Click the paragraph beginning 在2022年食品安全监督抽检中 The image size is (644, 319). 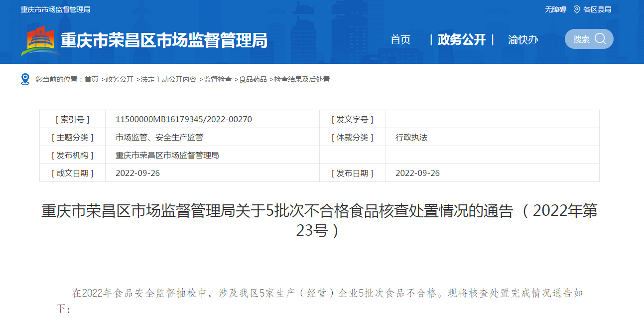319,301
